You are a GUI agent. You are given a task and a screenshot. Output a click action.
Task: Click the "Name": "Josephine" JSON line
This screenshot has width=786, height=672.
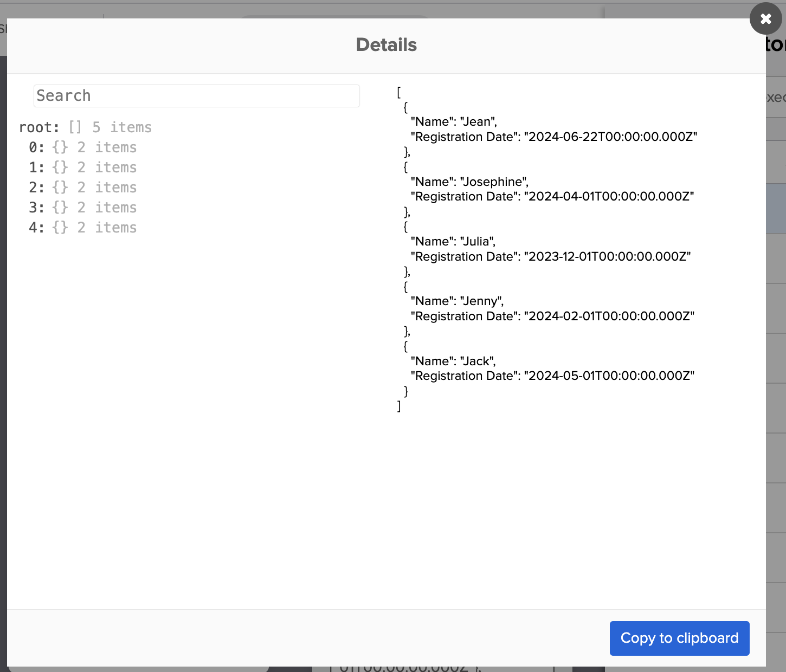coord(469,182)
